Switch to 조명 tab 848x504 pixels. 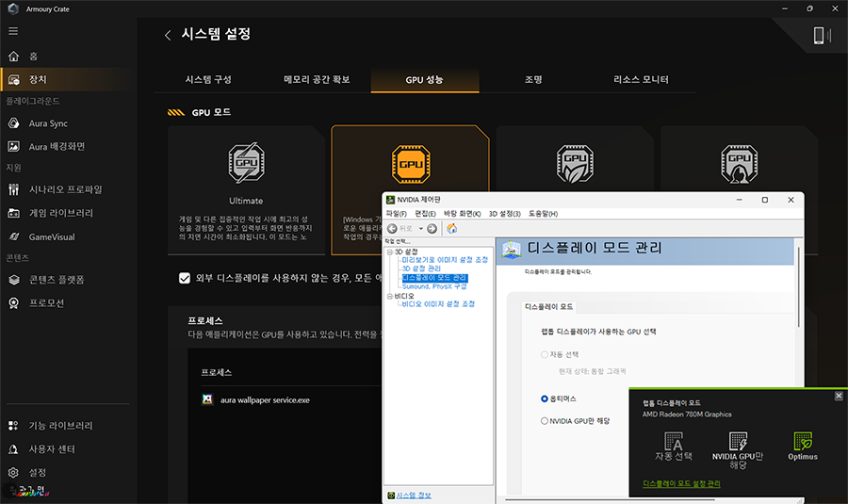click(x=533, y=79)
